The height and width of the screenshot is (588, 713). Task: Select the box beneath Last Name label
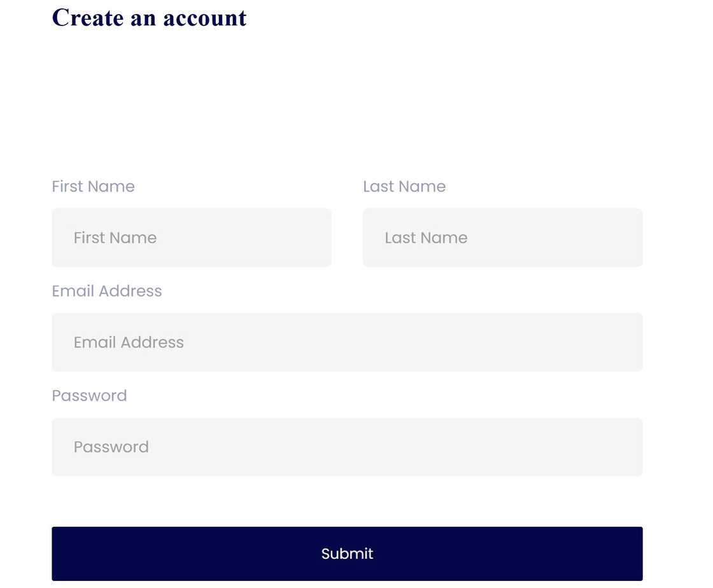coord(502,237)
